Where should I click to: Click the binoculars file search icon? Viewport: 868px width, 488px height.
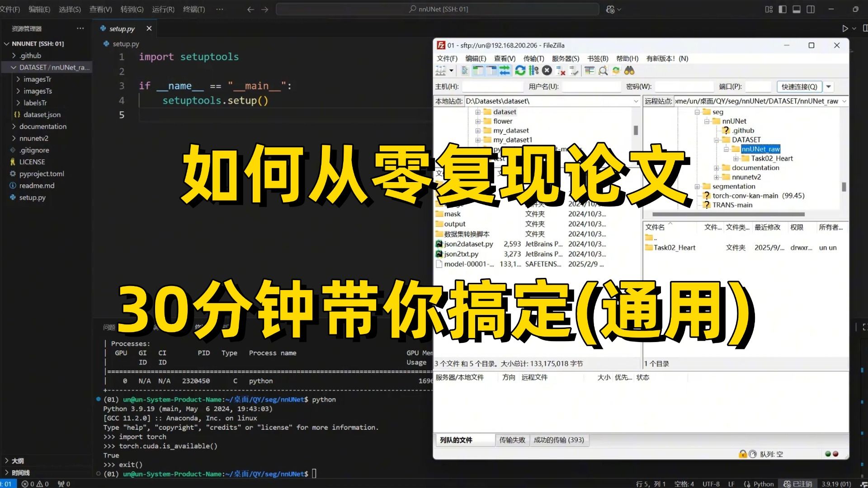click(629, 70)
